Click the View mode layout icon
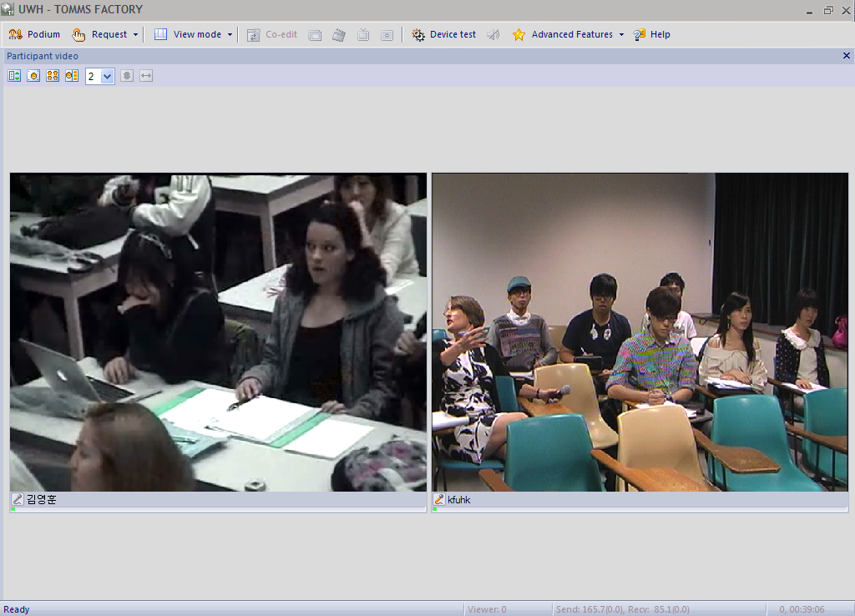Screen dimensions: 855x616 click(160, 34)
